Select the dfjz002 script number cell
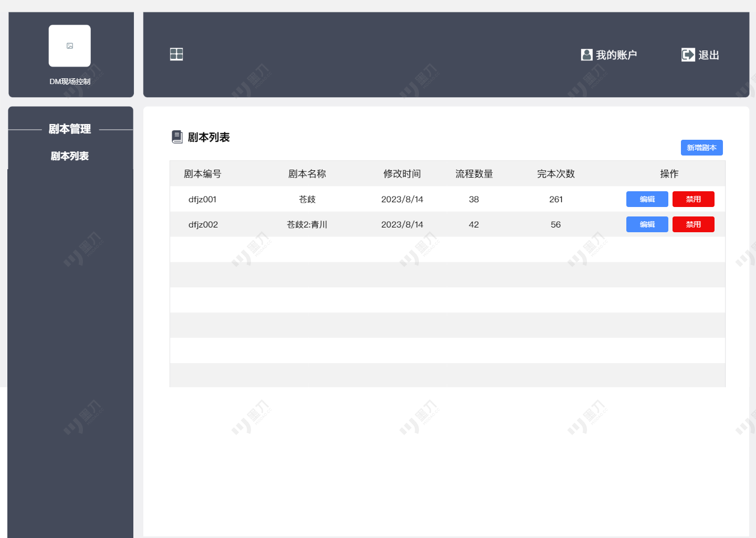756x538 pixels. (203, 224)
